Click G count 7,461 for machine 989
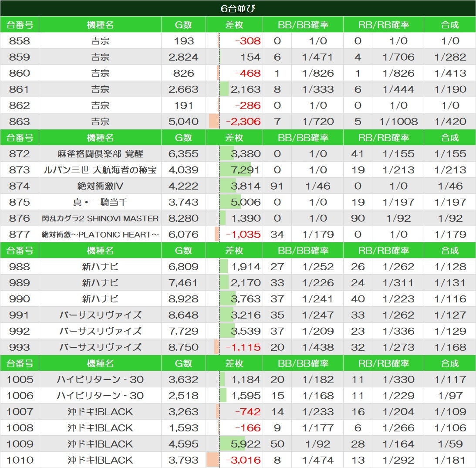This screenshot has height=468, width=476. coord(183,283)
